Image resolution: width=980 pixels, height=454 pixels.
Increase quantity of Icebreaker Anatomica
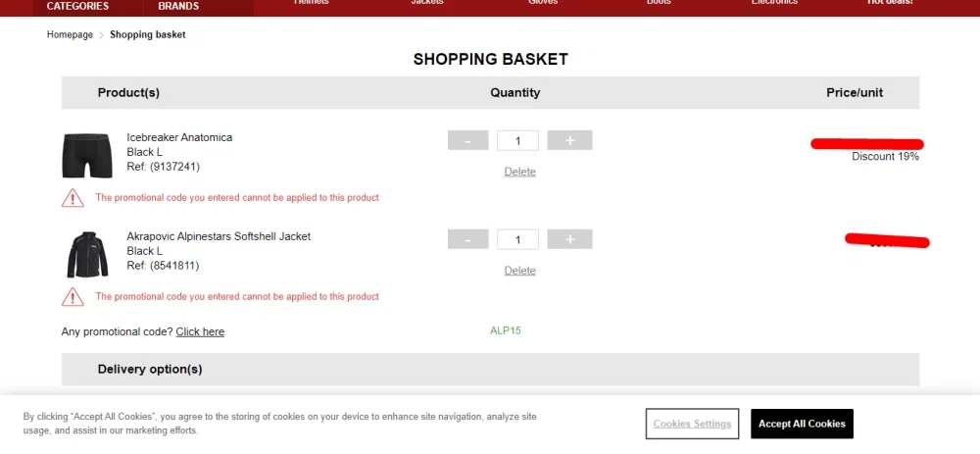[569, 140]
